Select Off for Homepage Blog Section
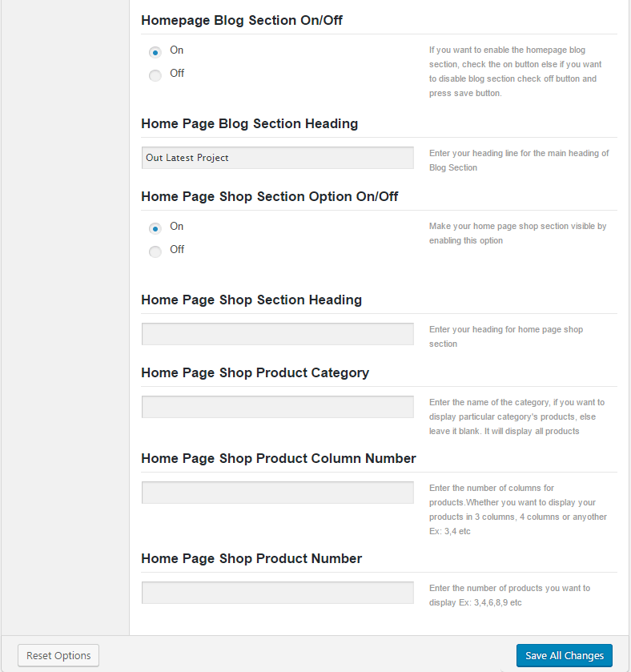631x672 pixels. click(x=155, y=75)
